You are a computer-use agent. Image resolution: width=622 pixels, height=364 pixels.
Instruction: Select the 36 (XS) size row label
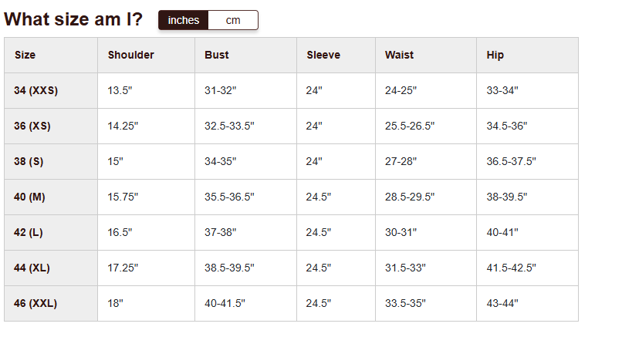click(x=32, y=126)
